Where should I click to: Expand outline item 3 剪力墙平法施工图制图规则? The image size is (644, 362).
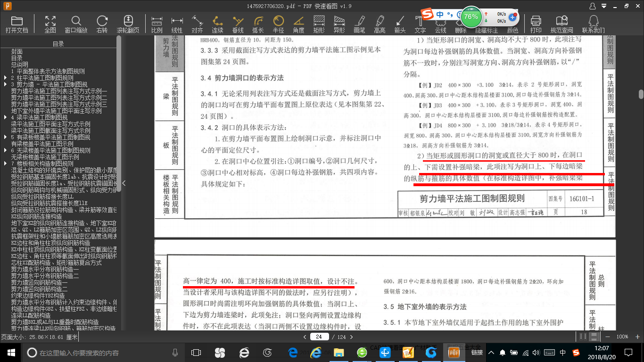tap(5, 84)
